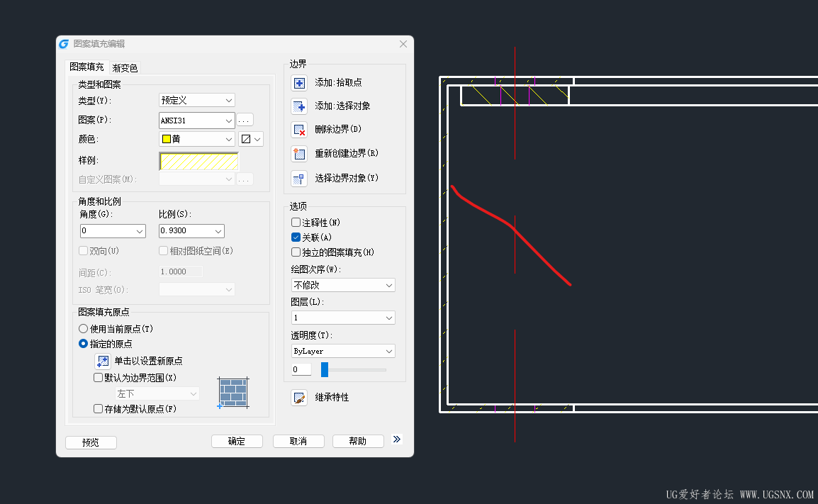Viewport: 818px width, 504px height.
Task: Click the 添加:选择对象 icon
Action: pyautogui.click(x=299, y=106)
